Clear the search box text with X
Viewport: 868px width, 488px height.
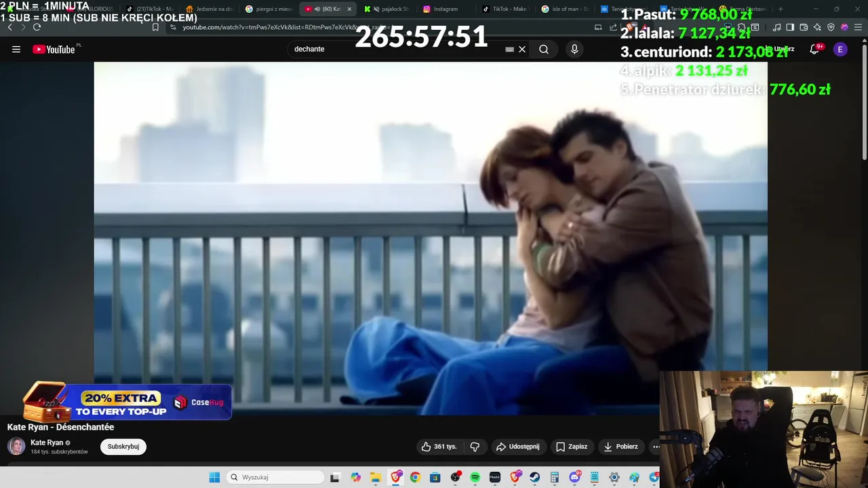[522, 49]
